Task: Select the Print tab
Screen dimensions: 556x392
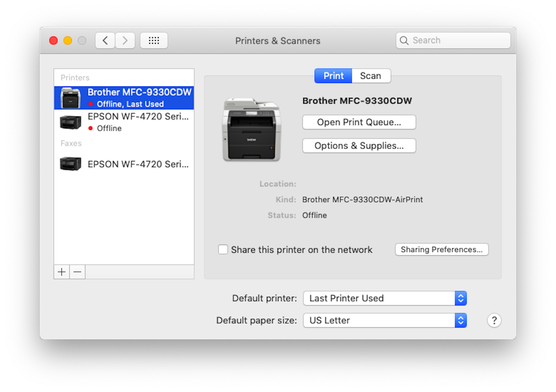Action: (x=333, y=76)
